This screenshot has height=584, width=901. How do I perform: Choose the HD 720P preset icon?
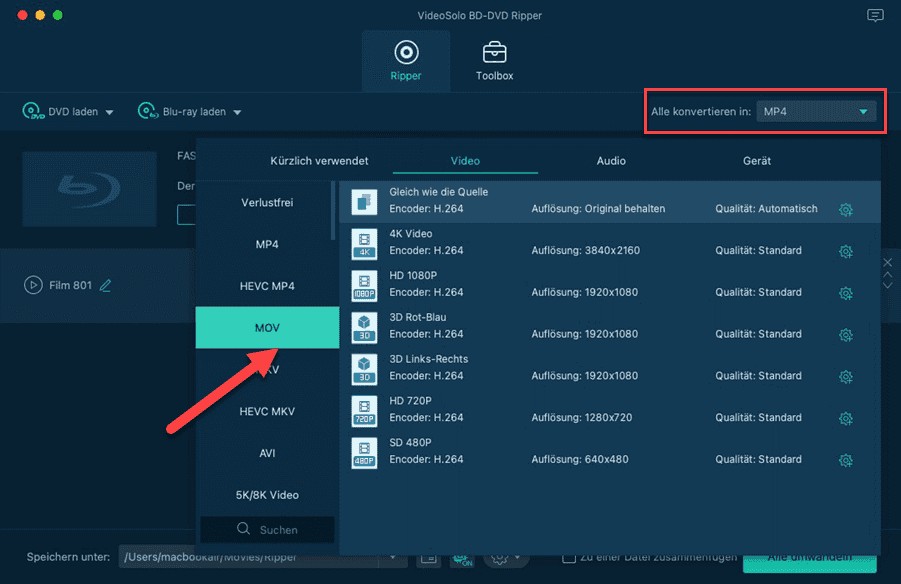click(x=364, y=411)
